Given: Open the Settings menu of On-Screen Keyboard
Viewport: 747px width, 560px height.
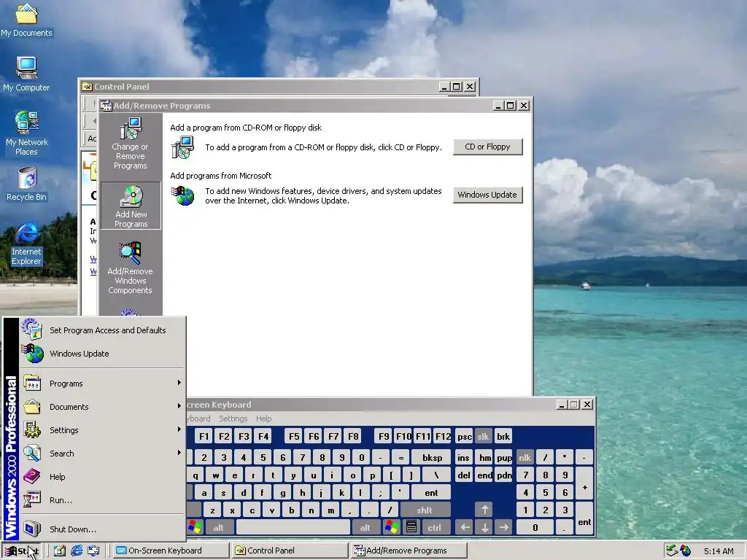Looking at the screenshot, I should tap(233, 419).
